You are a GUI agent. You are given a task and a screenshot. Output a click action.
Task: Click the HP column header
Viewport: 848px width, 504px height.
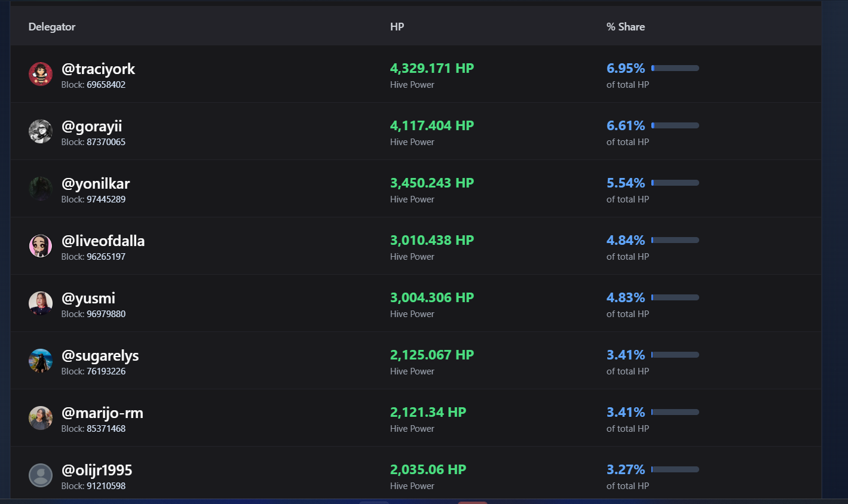(x=397, y=27)
